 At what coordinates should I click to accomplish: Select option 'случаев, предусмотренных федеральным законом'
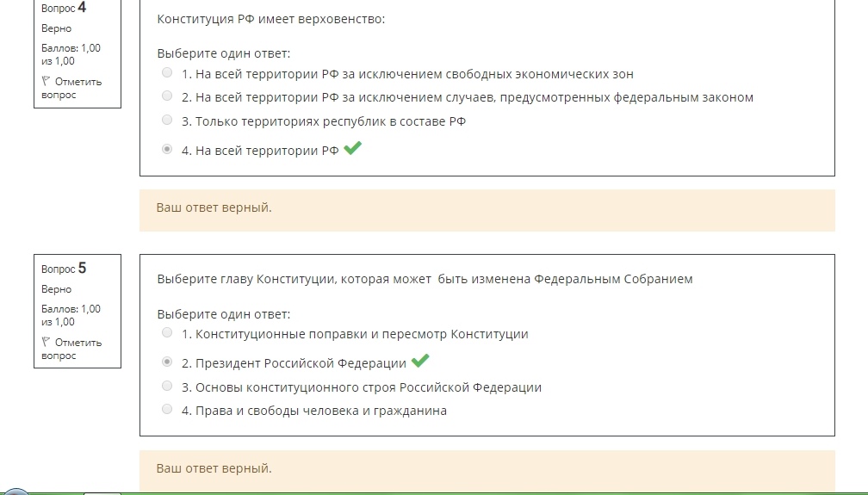point(167,96)
